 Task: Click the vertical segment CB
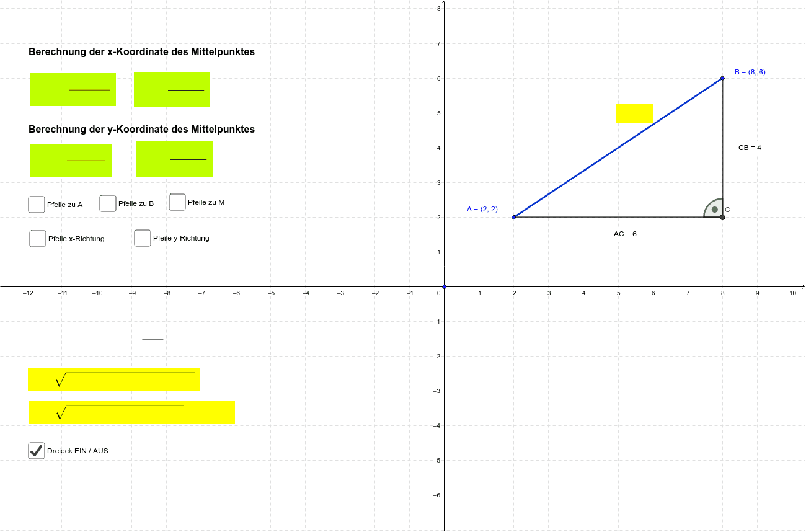pyautogui.click(x=722, y=148)
